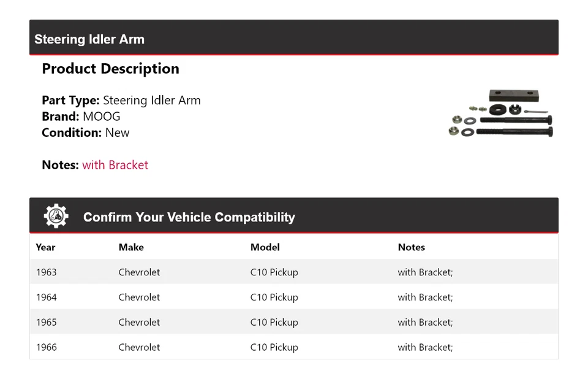Open the idler arm product thumbnail
The image size is (588, 379).
(501, 113)
